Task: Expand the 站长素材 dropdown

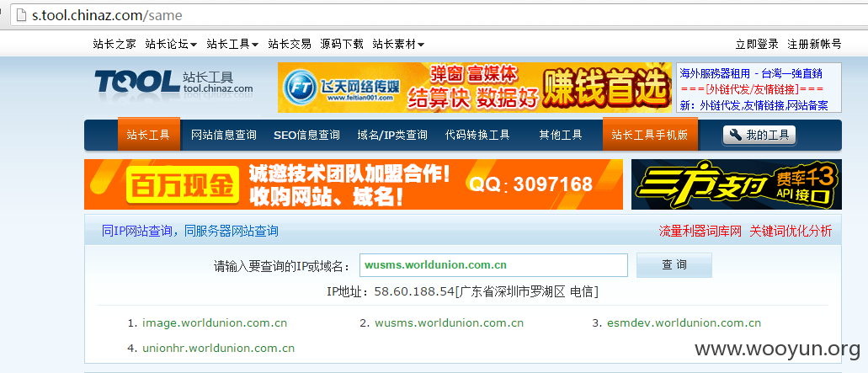Action: pyautogui.click(x=398, y=45)
